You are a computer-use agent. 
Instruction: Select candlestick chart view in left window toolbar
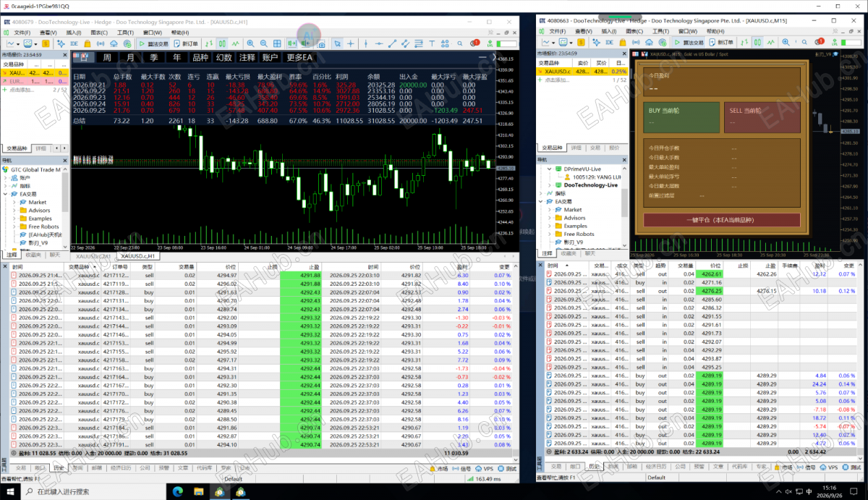[x=222, y=43]
